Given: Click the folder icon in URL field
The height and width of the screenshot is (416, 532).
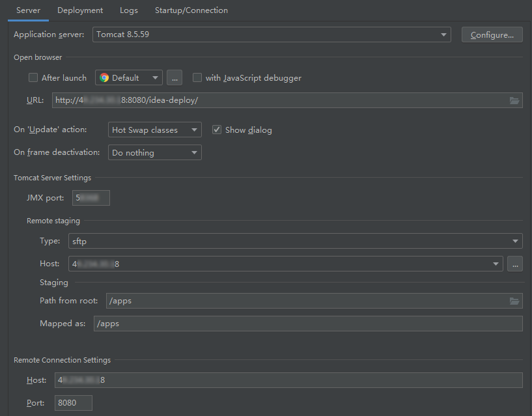Looking at the screenshot, I should pos(514,100).
